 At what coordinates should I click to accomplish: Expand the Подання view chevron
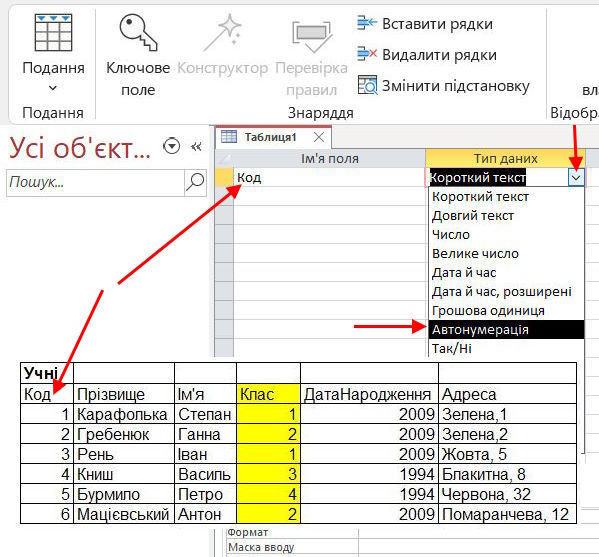(53, 88)
